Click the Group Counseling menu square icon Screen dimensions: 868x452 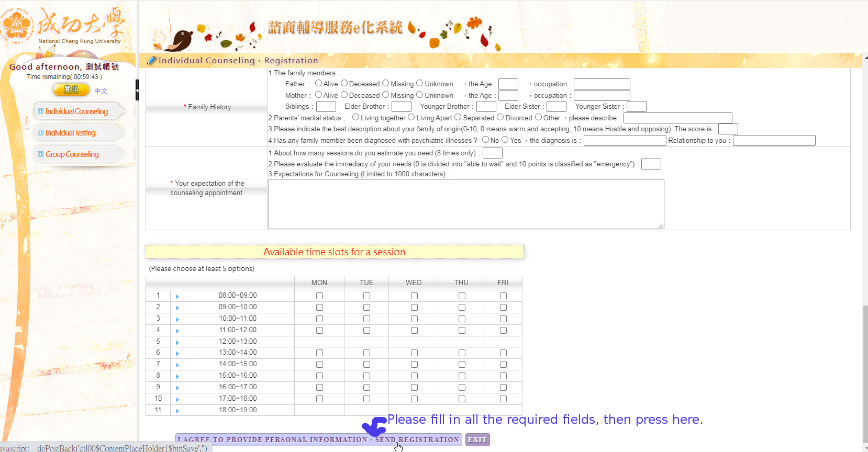40,154
